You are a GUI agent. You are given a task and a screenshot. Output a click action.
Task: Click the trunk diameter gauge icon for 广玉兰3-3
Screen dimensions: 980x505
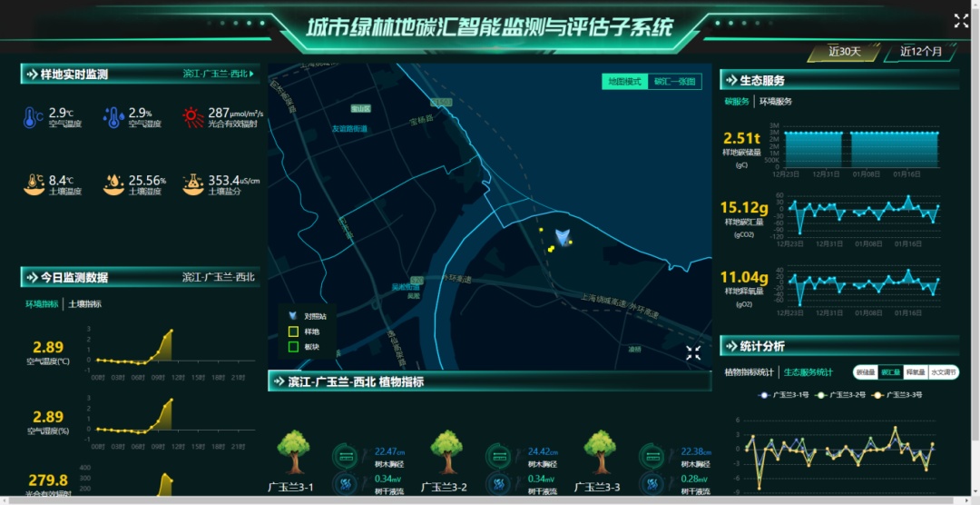(x=652, y=456)
